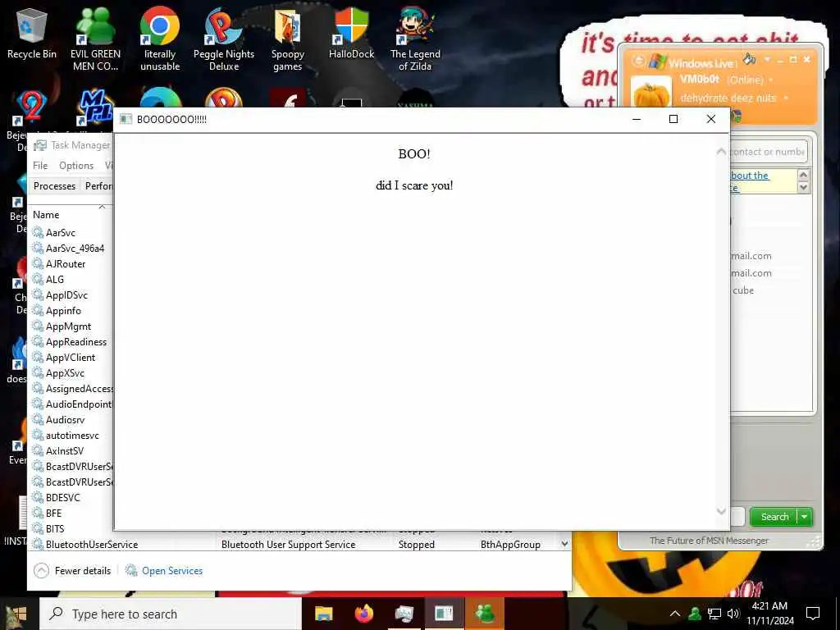Screen dimensions: 840x630
Task: Select the AJRouter service row
Action: (x=72, y=263)
